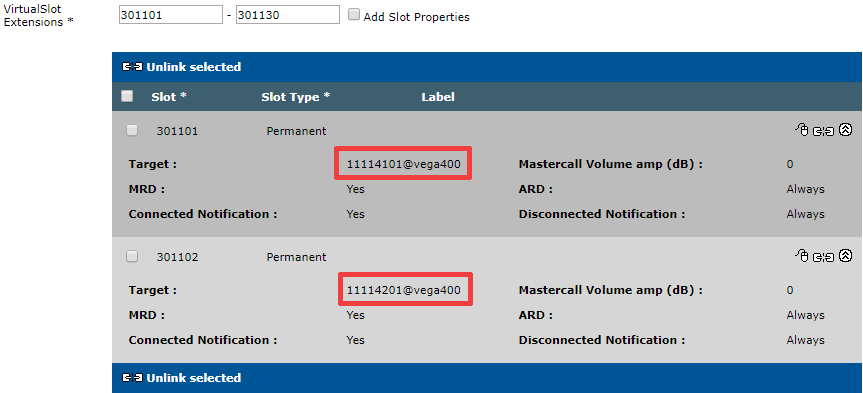Screen dimensions: 863x393
Task: Click target value 11114201@vega400
Action: (x=403, y=290)
